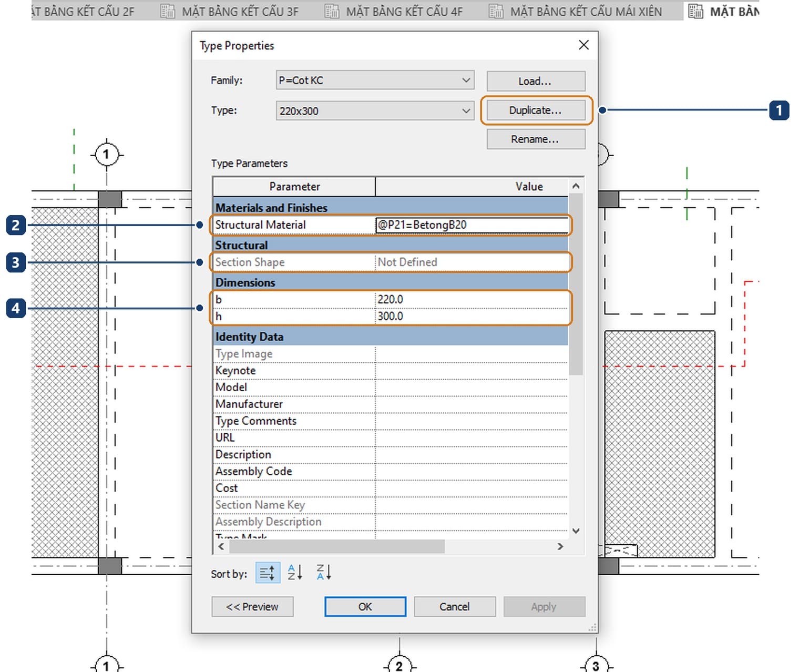Sort parameters Z to A descending
This screenshot has width=799, height=672.
[x=323, y=572]
